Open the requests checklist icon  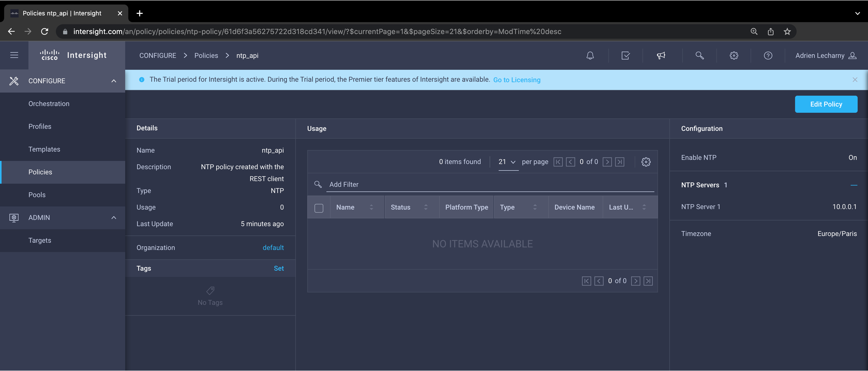625,56
